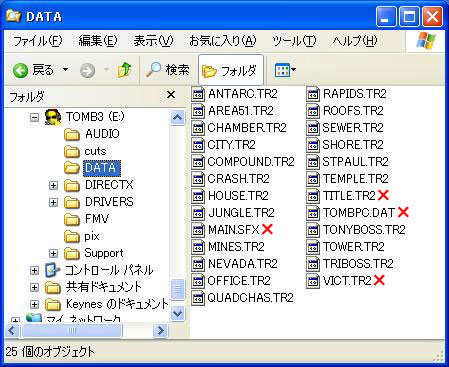The width and height of the screenshot is (449, 367).
Task: Select the TEMPLE.TR2 file name
Action: pyautogui.click(x=355, y=179)
